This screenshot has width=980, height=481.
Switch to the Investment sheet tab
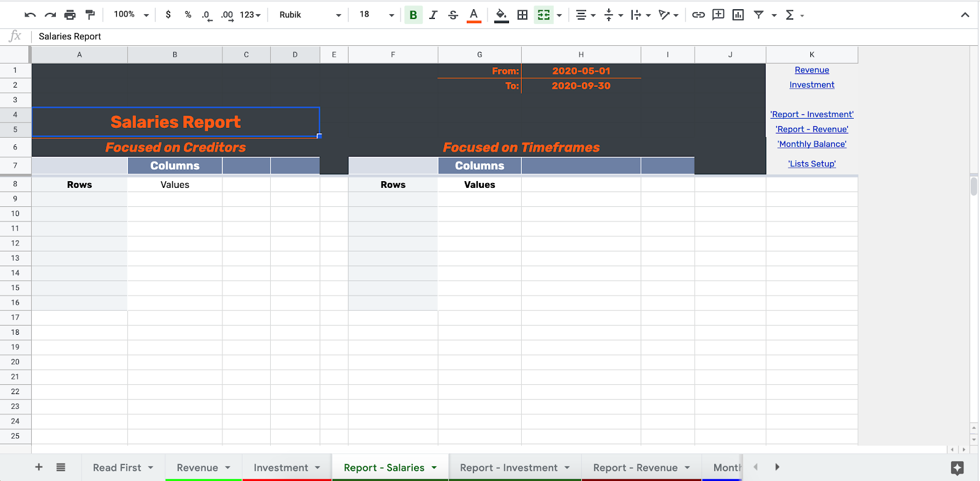(281, 468)
